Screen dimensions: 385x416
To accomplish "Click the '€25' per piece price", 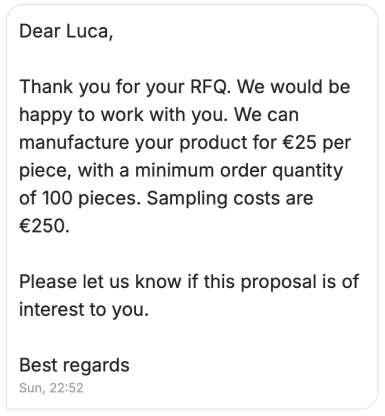I will point(299,142).
